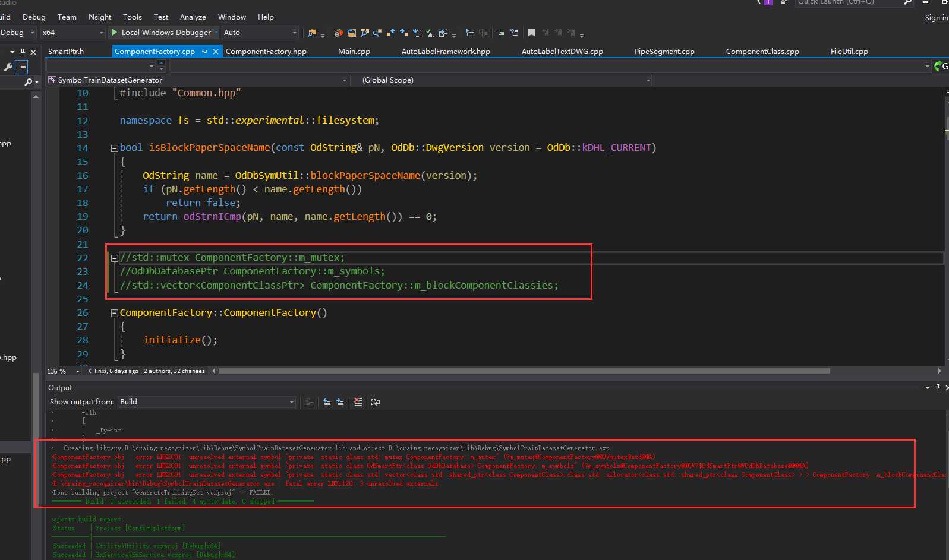
Task: Clear all text in the Output window
Action: (358, 402)
